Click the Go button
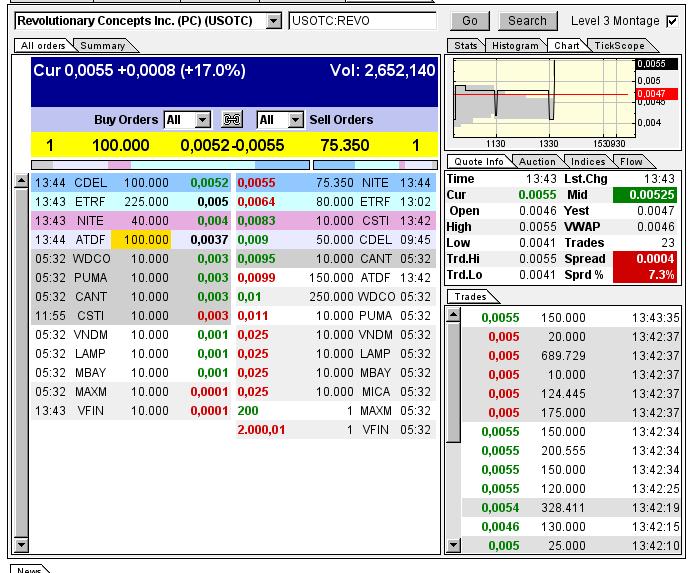 (470, 21)
